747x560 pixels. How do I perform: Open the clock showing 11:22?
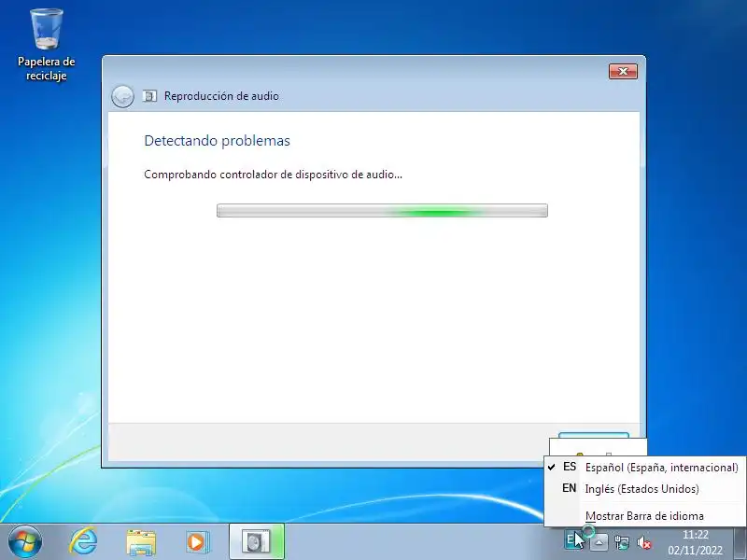[x=695, y=542]
